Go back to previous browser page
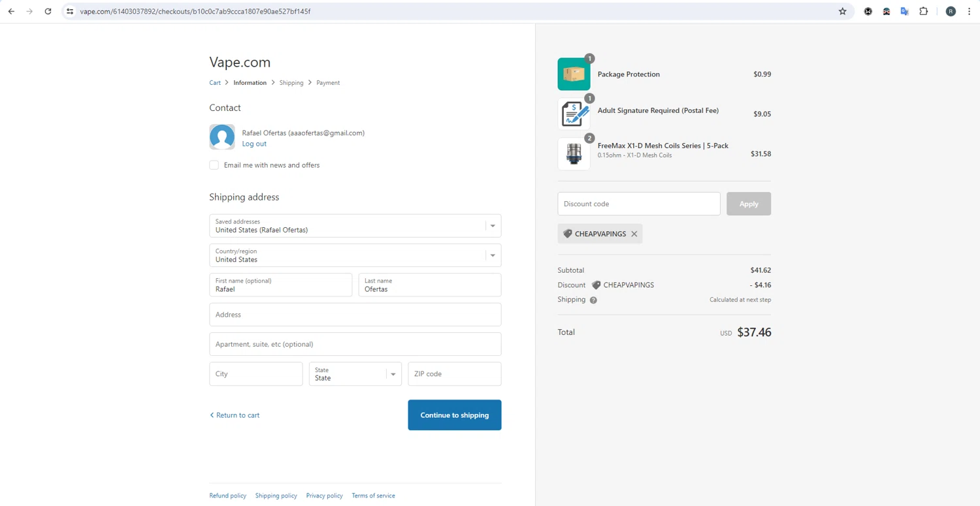This screenshot has width=980, height=506. pos(11,11)
